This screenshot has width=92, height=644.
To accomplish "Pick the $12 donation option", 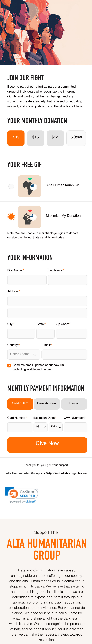I will point(55,138).
